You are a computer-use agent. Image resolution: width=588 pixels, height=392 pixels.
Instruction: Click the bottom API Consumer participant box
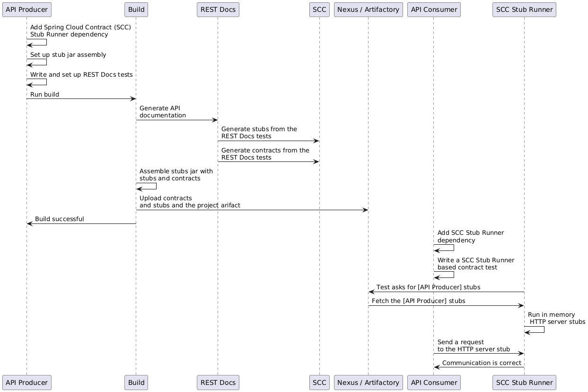434,382
